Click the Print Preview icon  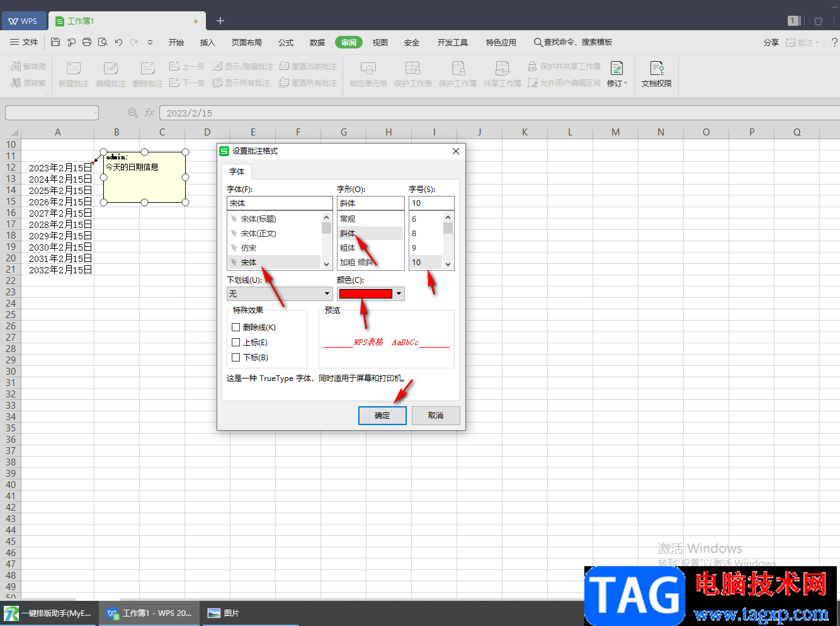pyautogui.click(x=103, y=42)
